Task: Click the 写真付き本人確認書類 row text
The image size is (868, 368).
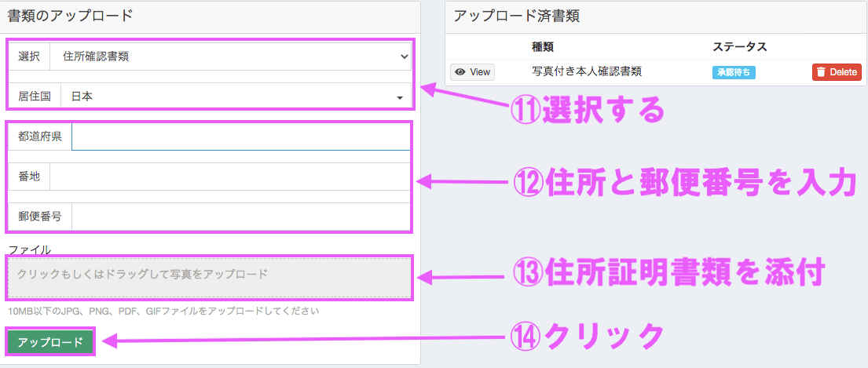Action: point(587,71)
